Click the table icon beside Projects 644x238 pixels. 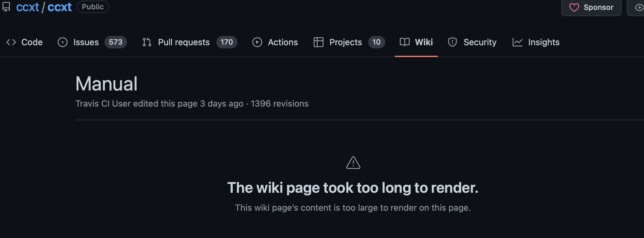click(x=318, y=42)
